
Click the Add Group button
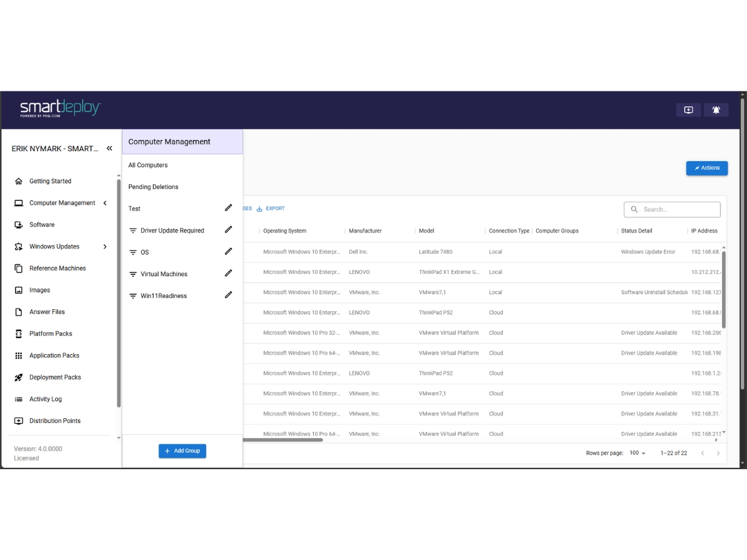pos(182,450)
